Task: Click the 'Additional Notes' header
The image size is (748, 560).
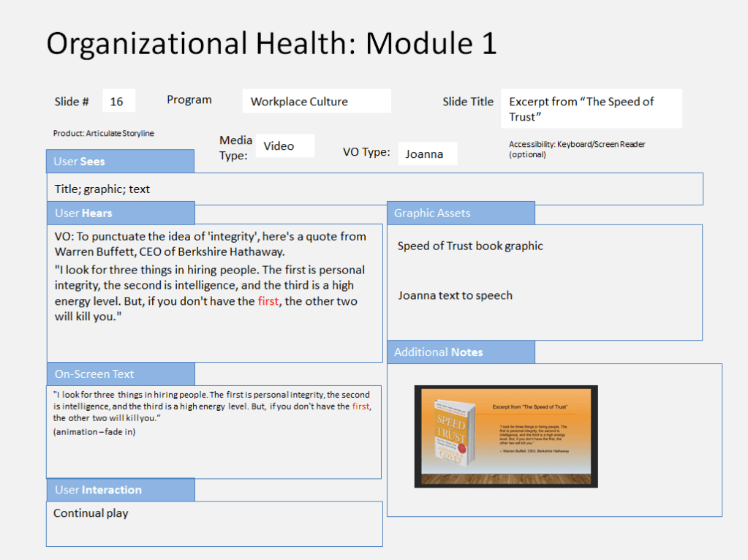Action: pyautogui.click(x=461, y=352)
